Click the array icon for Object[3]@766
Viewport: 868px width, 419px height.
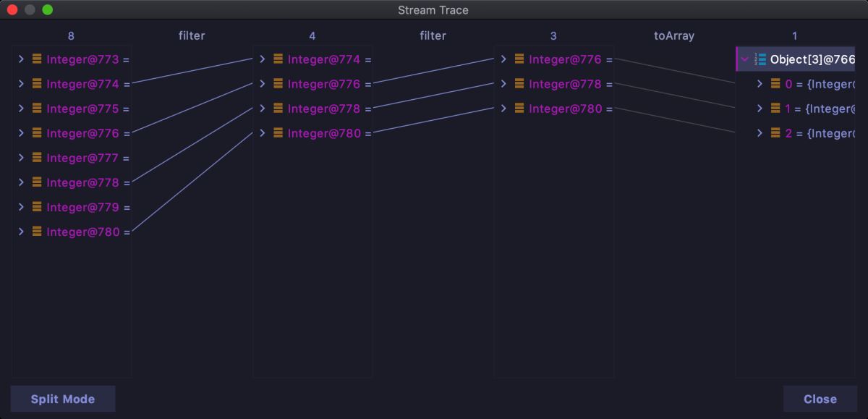pyautogui.click(x=760, y=59)
